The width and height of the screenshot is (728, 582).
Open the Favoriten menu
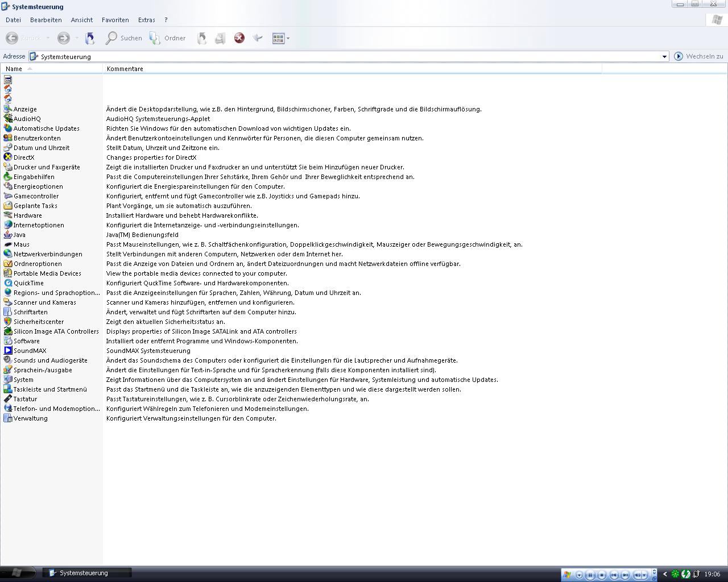115,20
